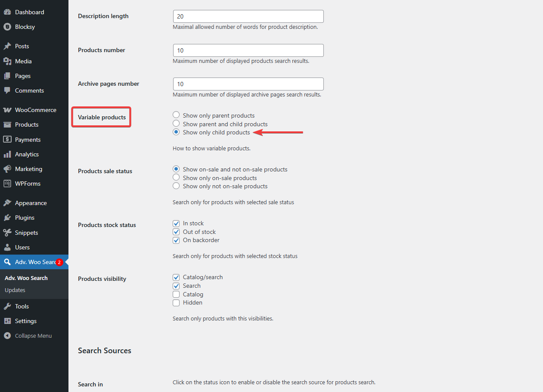Open Plugins via plug icon
Screen dimensions: 543x392
7,218
